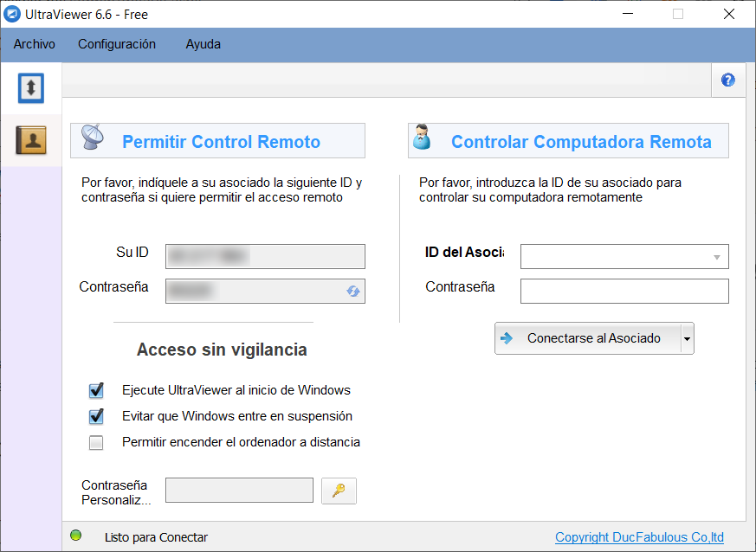756x552 pixels.
Task: Click the satellite dish icon beside Permitir Control Remoto
Action: [92, 138]
